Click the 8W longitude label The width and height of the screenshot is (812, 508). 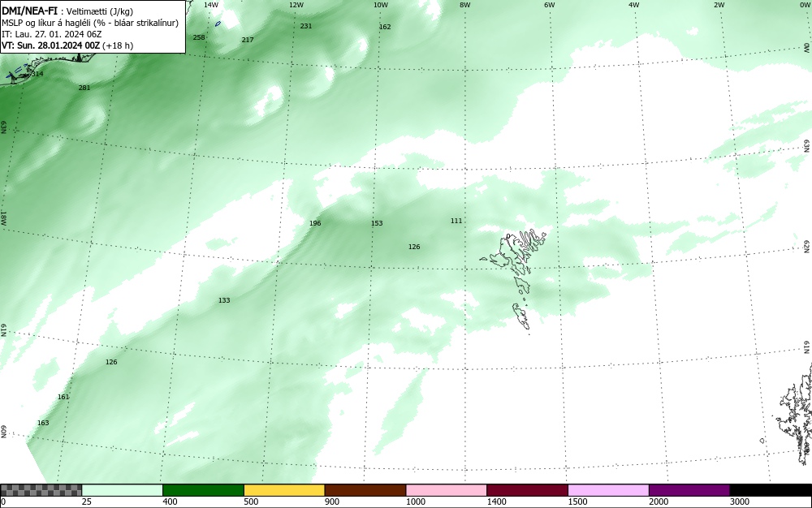point(465,5)
